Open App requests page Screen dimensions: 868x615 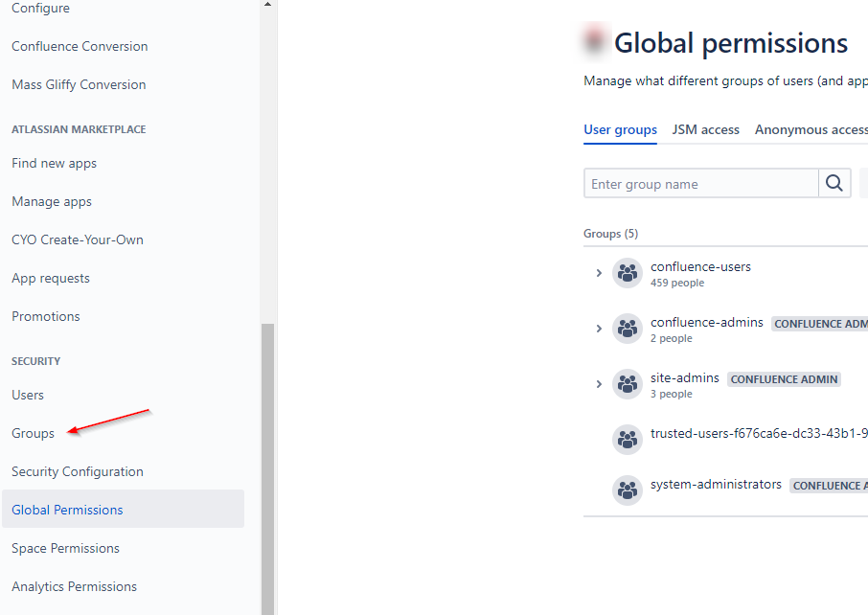coord(51,278)
